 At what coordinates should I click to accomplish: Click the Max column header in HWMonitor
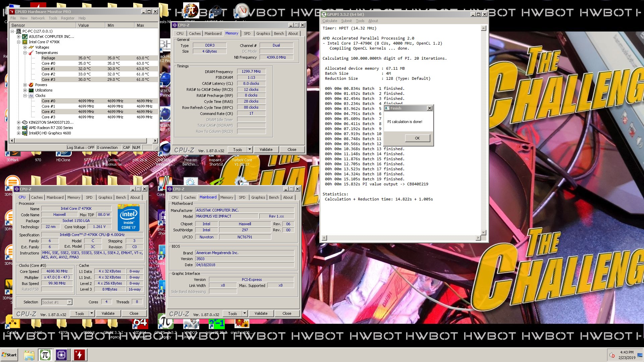(x=146, y=25)
